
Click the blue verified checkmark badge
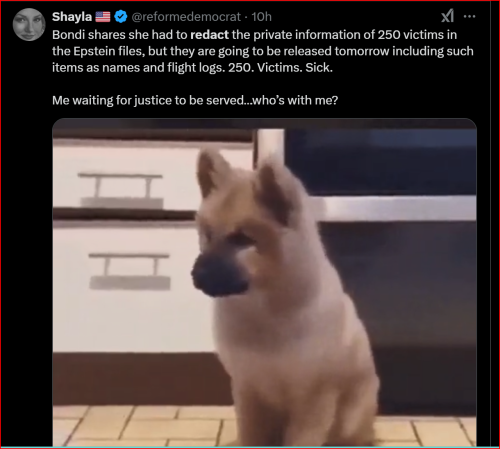pos(121,17)
